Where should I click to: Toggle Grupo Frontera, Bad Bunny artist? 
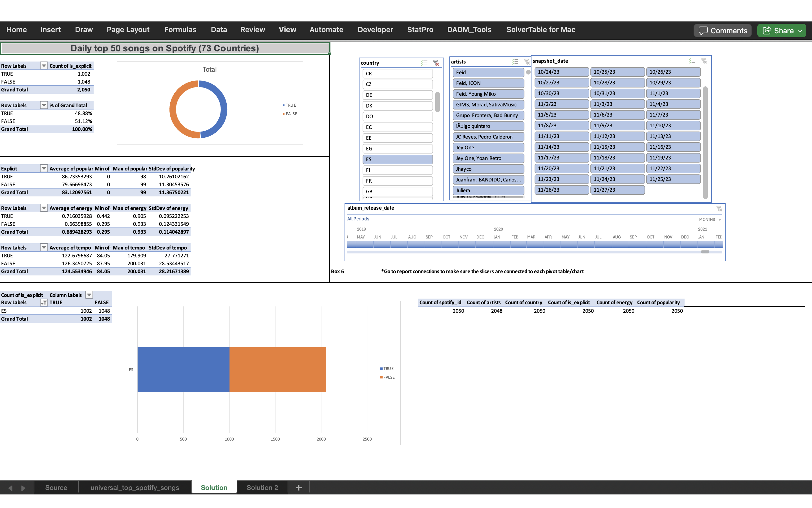(488, 115)
